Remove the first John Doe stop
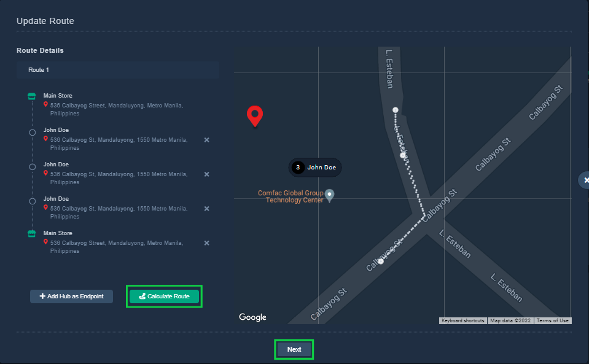The image size is (589, 364). (206, 140)
